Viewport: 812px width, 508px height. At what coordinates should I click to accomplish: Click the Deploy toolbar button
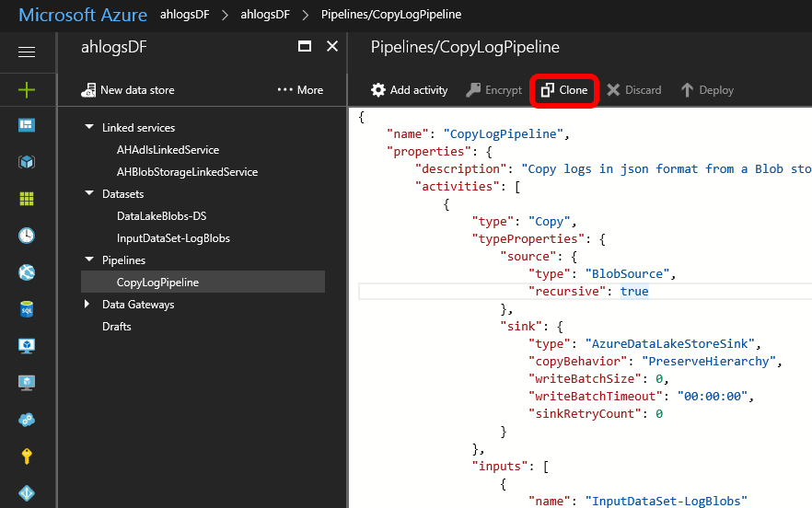707,90
